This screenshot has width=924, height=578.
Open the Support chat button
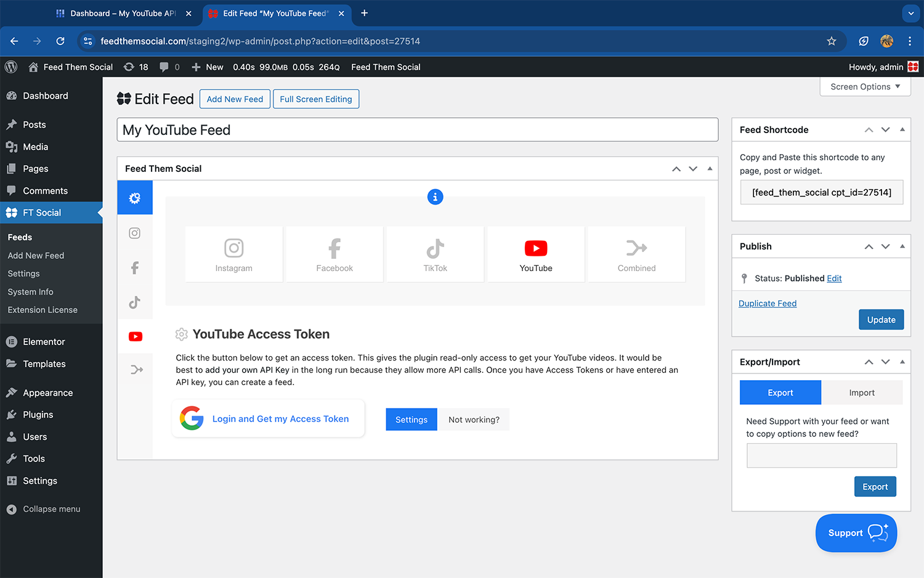tap(856, 533)
